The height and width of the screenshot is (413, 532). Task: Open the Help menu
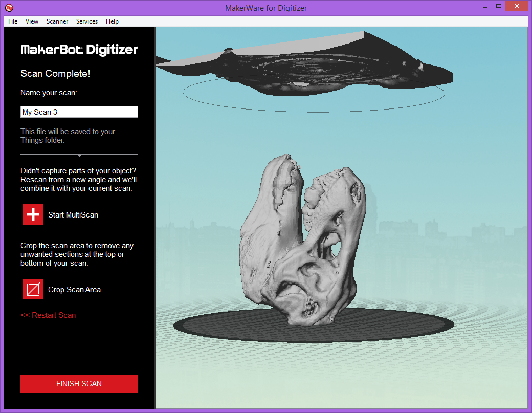(113, 21)
